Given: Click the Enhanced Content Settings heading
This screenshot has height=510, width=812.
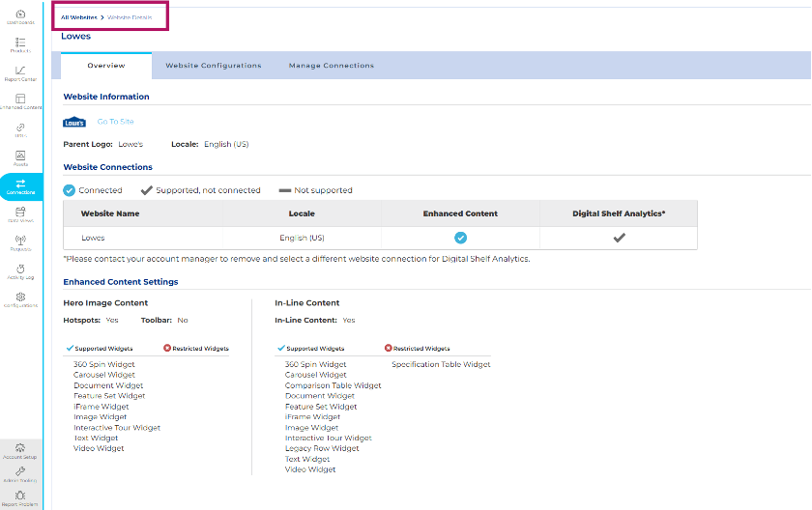Looking at the screenshot, I should coord(121,282).
